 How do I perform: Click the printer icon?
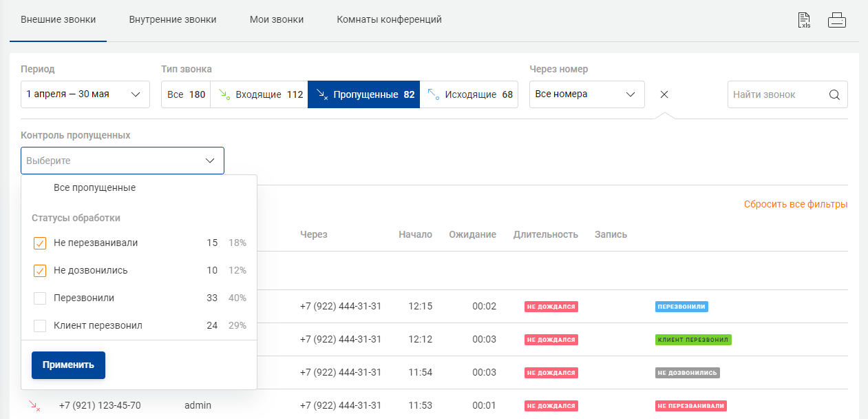pos(837,20)
